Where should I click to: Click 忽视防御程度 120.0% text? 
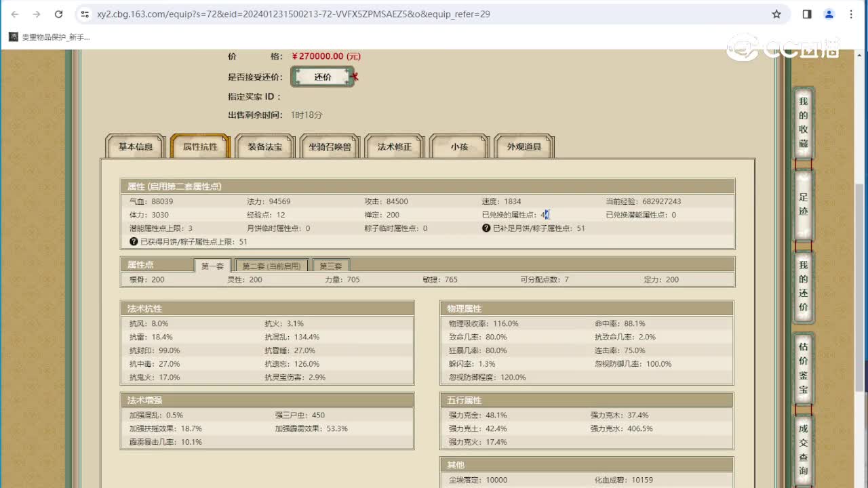point(487,378)
